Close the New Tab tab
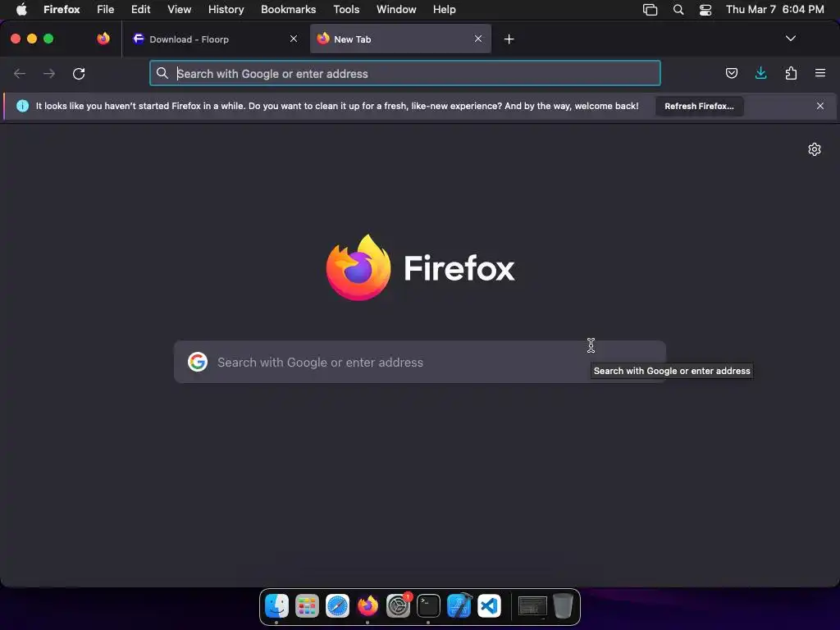The width and height of the screenshot is (840, 630). click(x=478, y=39)
